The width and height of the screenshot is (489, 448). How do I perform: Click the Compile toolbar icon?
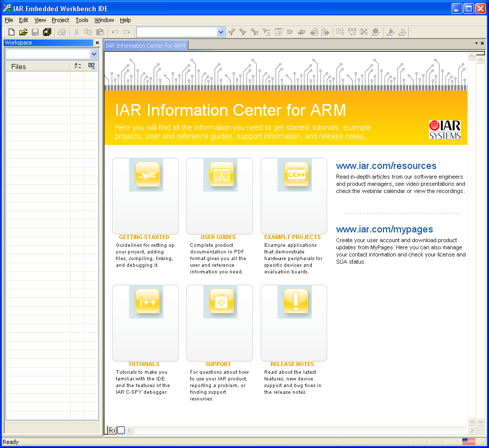point(340,32)
